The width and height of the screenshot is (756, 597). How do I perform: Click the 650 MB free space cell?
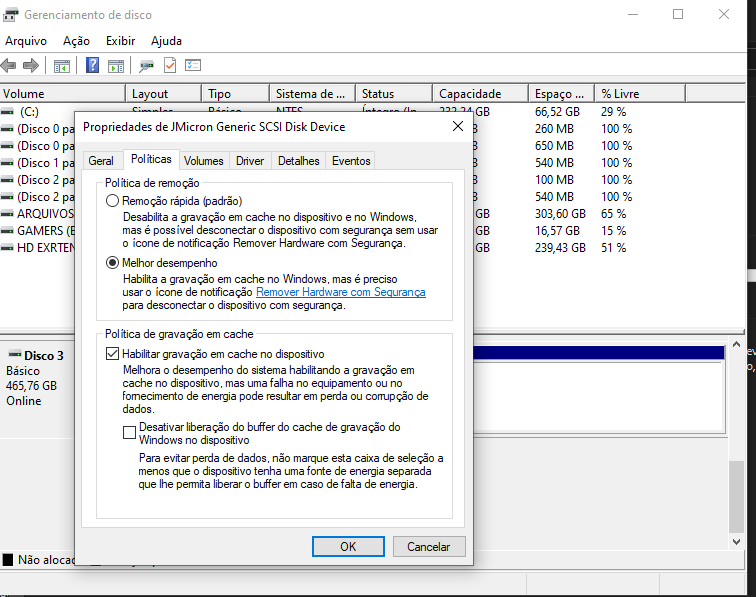pyautogui.click(x=554, y=146)
